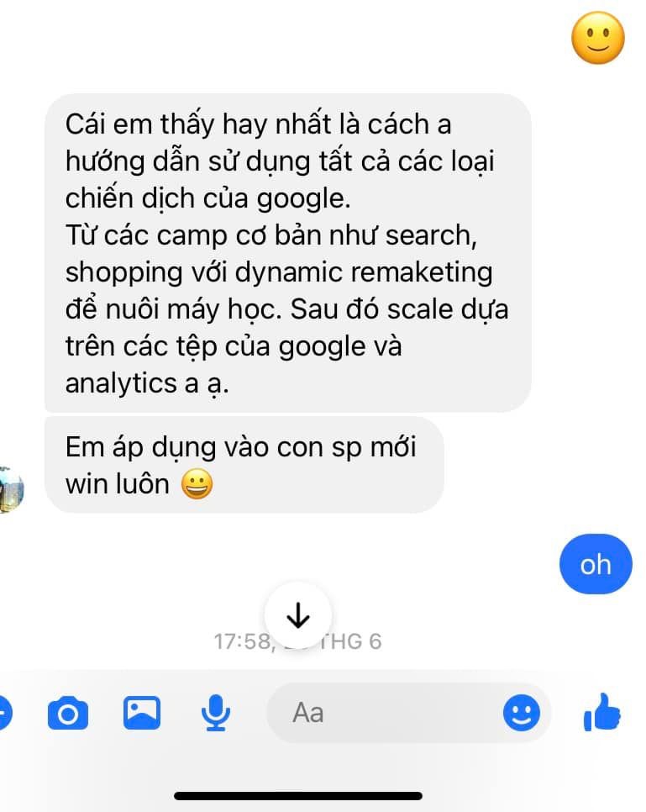
Task: Open the photo gallery picker icon
Action: pyautogui.click(x=141, y=713)
